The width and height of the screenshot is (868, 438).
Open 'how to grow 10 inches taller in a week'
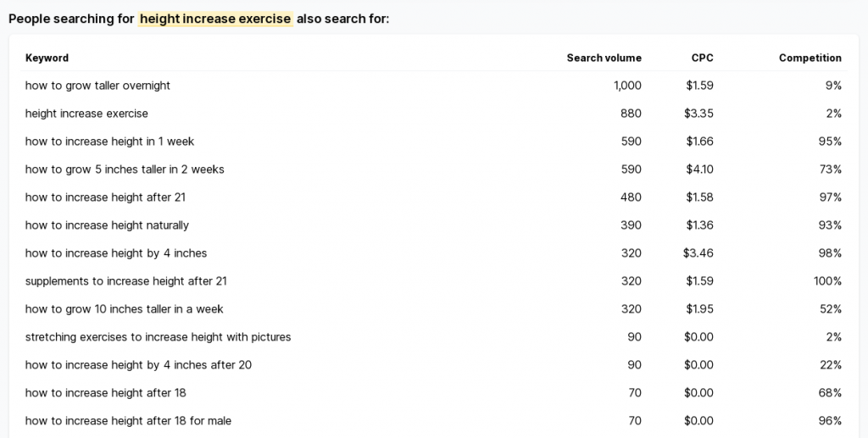(x=124, y=309)
